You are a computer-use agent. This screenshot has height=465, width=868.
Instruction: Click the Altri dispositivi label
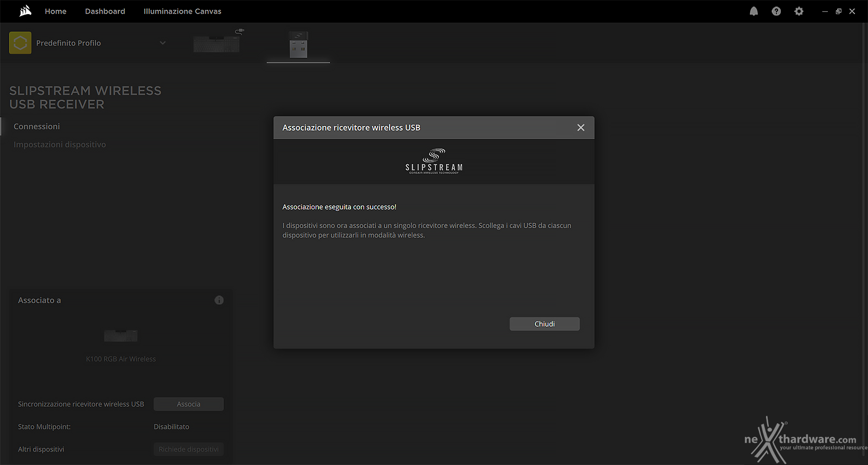(x=41, y=449)
